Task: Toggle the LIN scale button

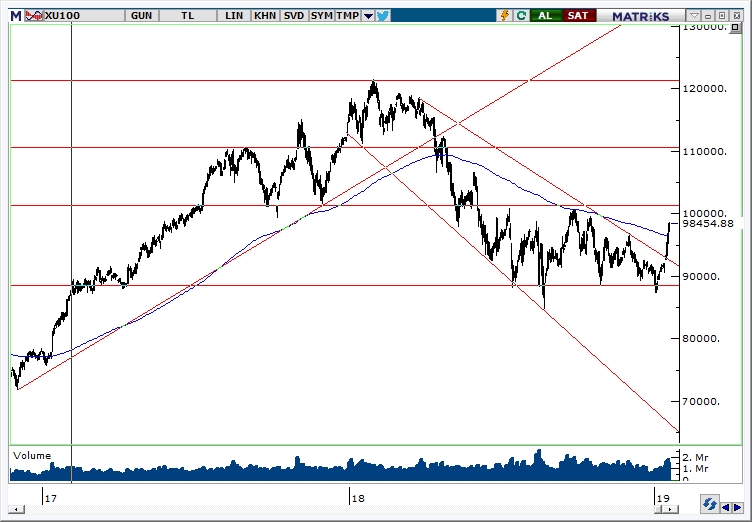Action: click(x=234, y=16)
